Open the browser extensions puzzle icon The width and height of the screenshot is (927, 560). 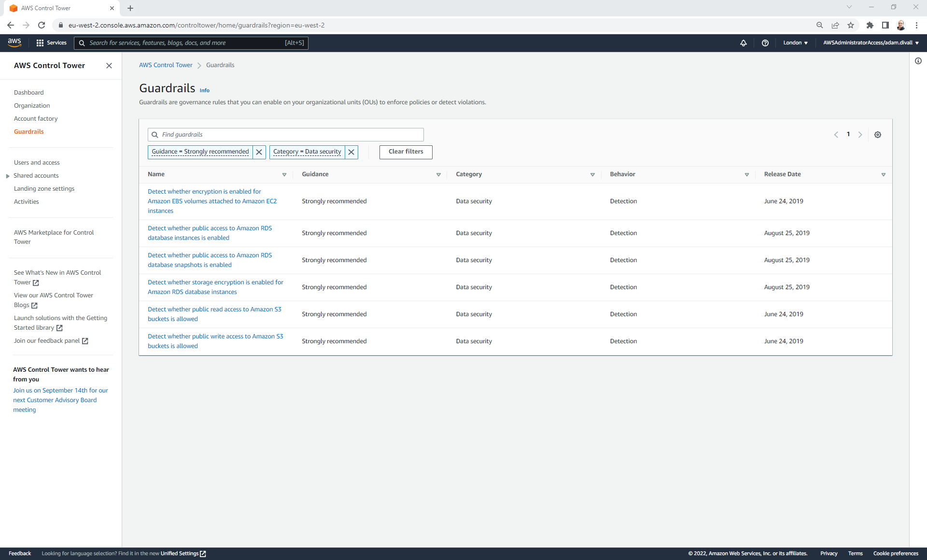click(x=870, y=25)
